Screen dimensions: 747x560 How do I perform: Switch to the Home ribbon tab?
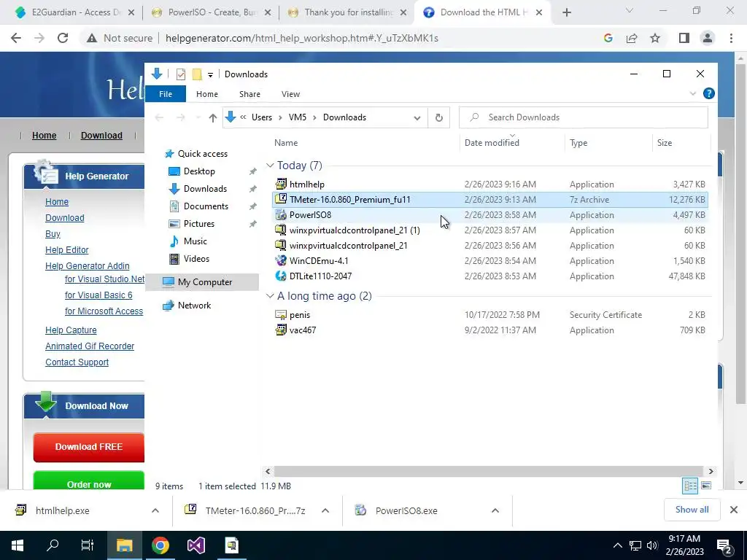click(x=206, y=94)
